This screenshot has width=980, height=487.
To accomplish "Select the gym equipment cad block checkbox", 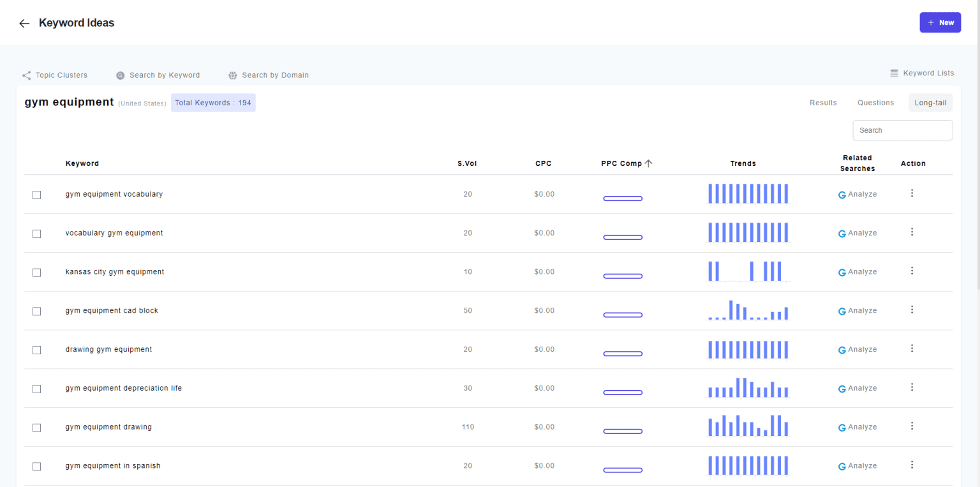I will (37, 311).
